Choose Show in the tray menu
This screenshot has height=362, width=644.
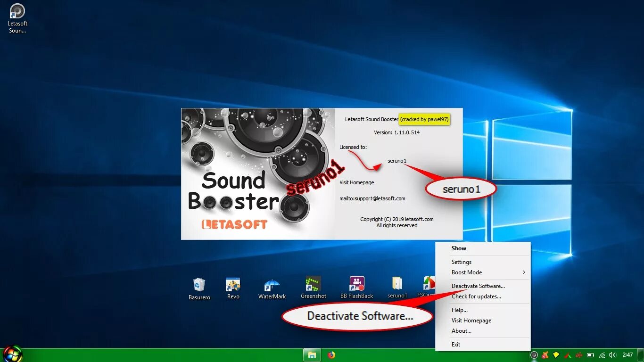point(483,248)
